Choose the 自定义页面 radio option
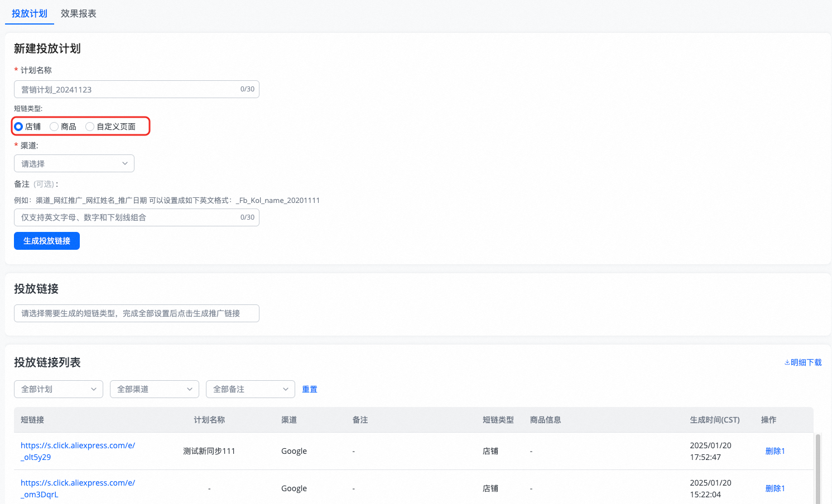 tap(90, 127)
